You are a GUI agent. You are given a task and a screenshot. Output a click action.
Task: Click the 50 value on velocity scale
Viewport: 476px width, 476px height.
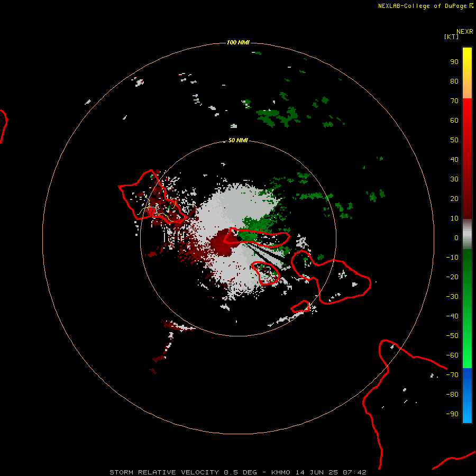(454, 140)
